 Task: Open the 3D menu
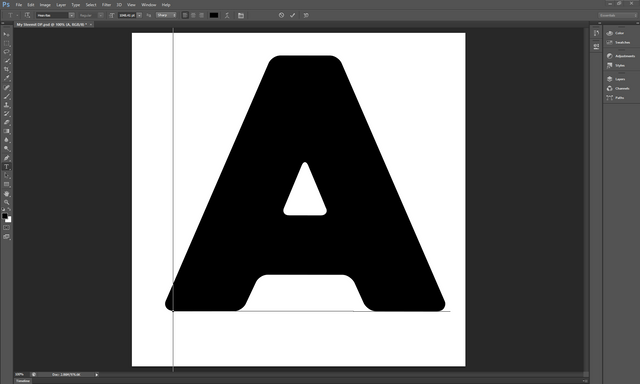(119, 5)
